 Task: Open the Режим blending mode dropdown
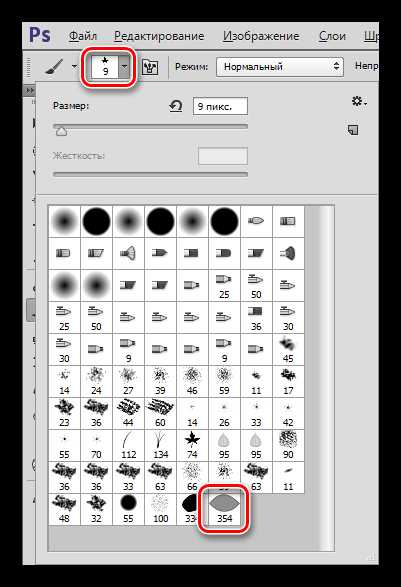click(x=280, y=67)
